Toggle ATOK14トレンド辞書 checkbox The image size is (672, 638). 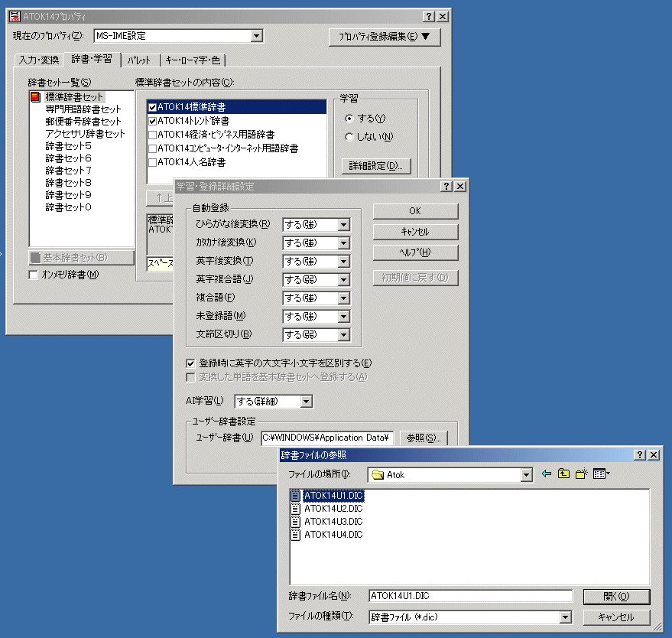pos(152,121)
